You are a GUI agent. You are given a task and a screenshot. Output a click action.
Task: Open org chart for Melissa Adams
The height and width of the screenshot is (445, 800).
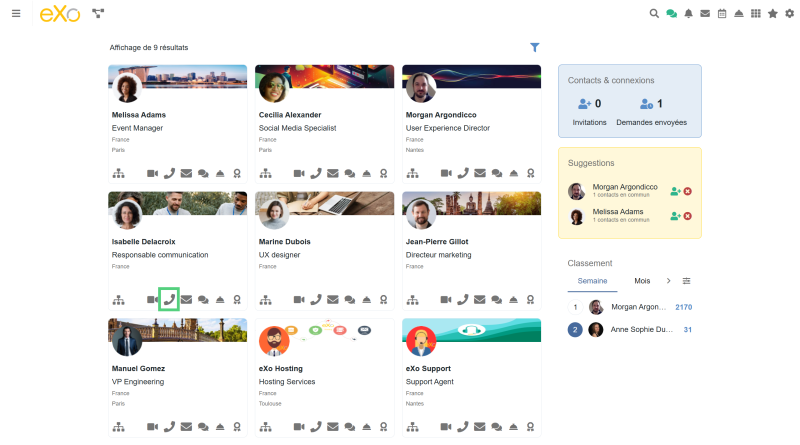118,174
